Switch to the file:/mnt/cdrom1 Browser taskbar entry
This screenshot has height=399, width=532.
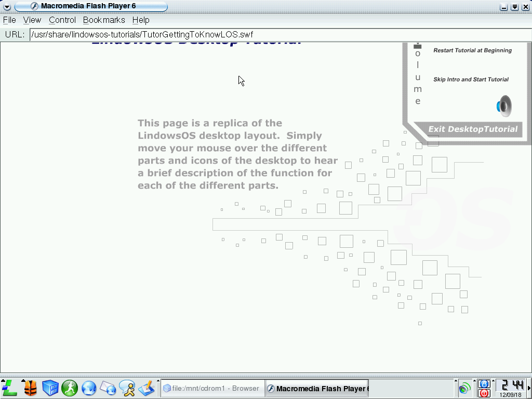[x=212, y=389]
